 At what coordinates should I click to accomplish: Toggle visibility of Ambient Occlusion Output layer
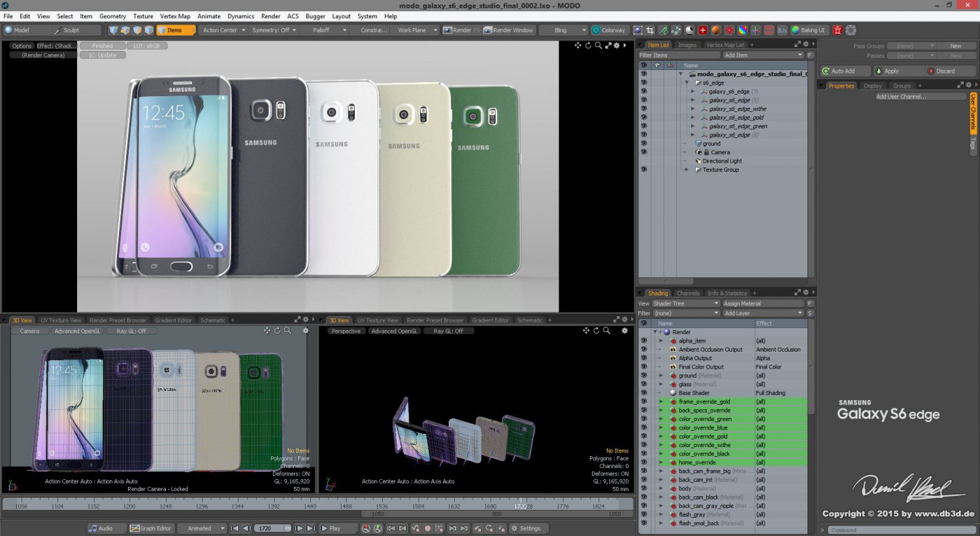click(644, 349)
